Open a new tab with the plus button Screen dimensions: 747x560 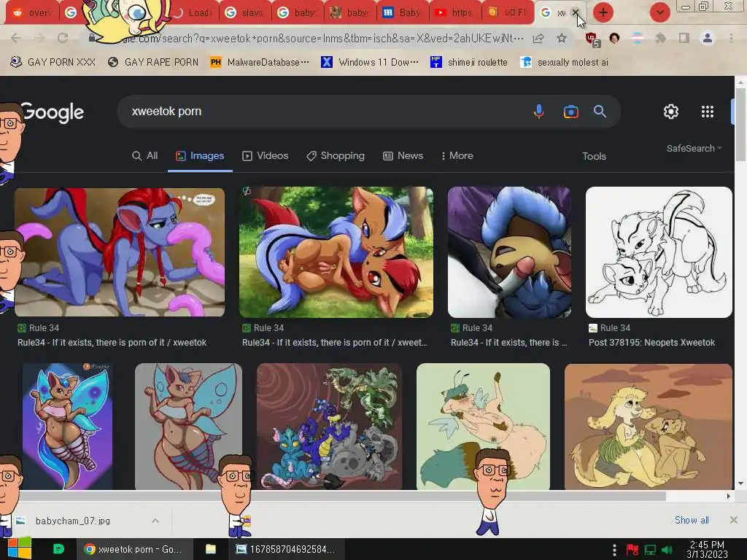coord(603,12)
